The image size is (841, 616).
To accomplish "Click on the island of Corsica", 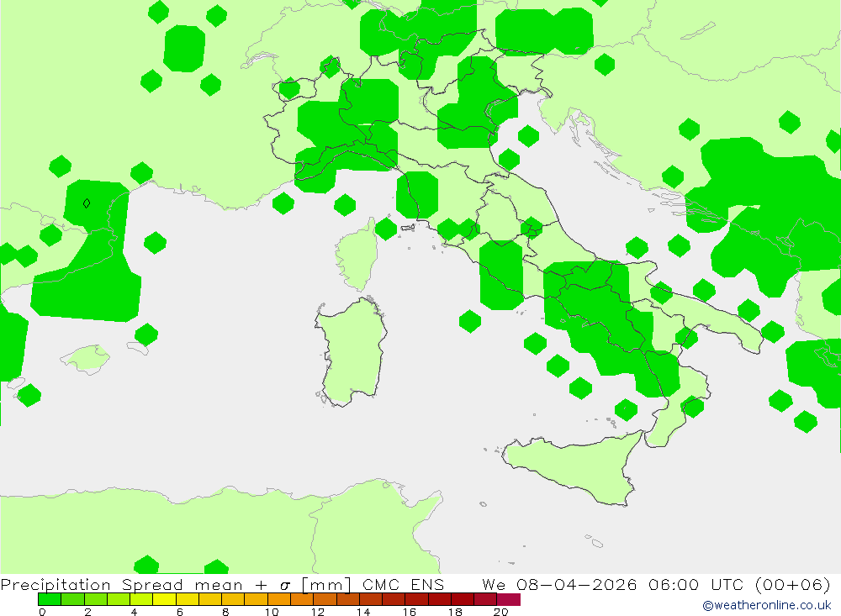I will [357, 256].
